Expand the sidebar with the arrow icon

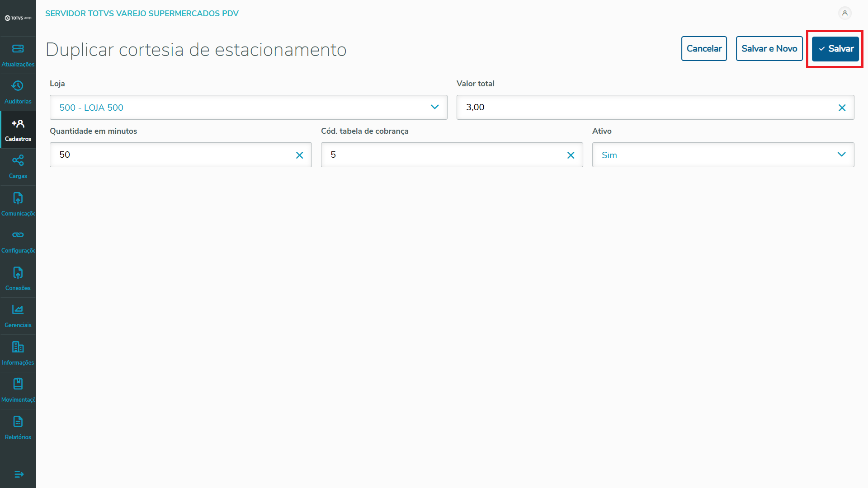(19, 474)
